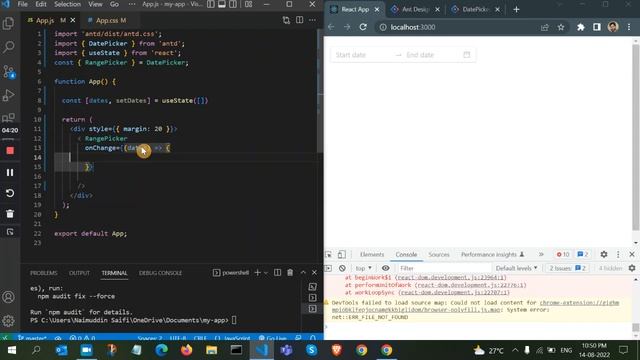Show more DevTools tabs with the chevrons

click(541, 254)
